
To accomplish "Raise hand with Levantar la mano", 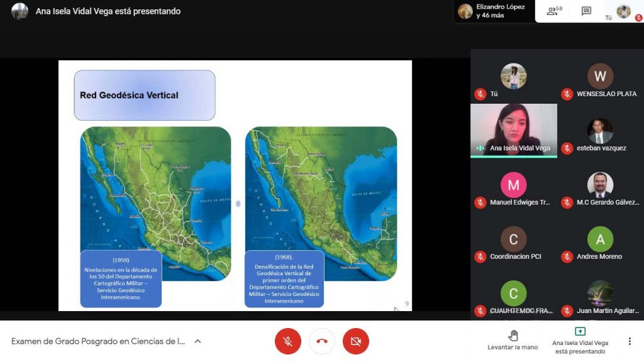I will coord(513,340).
